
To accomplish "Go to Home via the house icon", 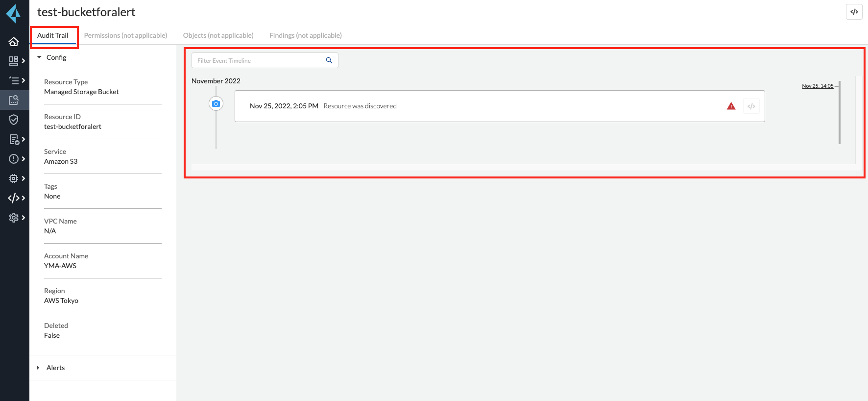I will (14, 42).
